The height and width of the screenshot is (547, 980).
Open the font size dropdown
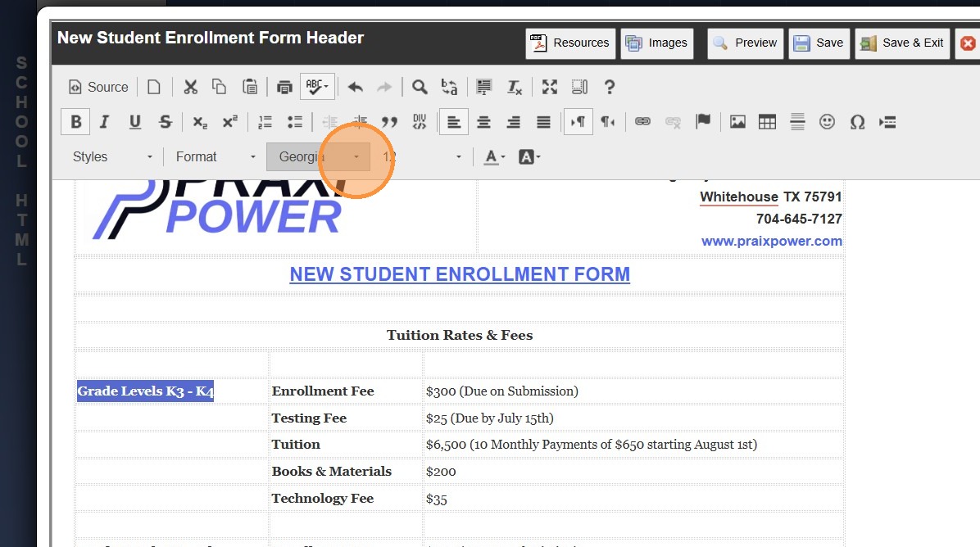coord(421,156)
